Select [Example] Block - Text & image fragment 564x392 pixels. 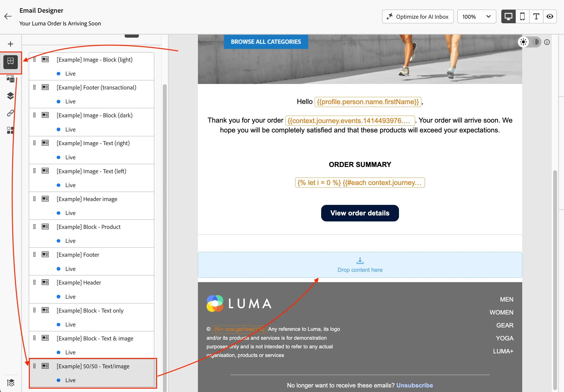91,345
